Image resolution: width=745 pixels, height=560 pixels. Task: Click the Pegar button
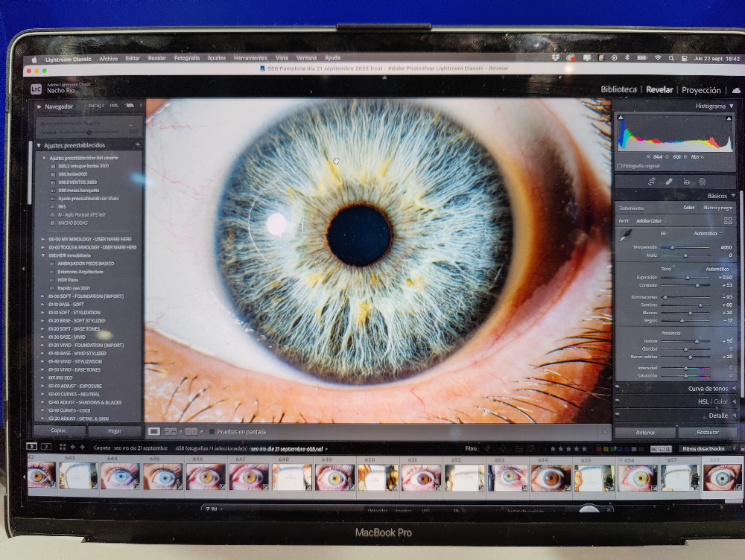pyautogui.click(x=115, y=431)
